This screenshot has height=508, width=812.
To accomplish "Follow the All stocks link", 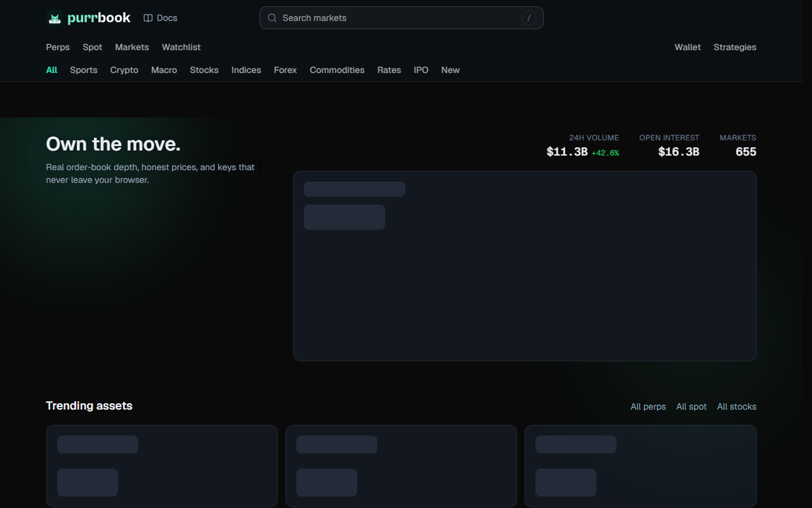I will [737, 406].
